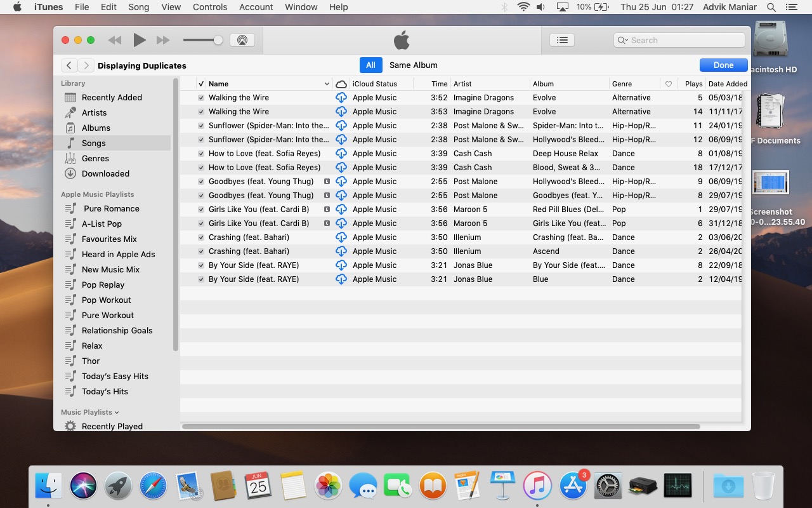The image size is (812, 508).
Task: Uncheck Goodbyes added on 29/07
Action: (x=201, y=196)
